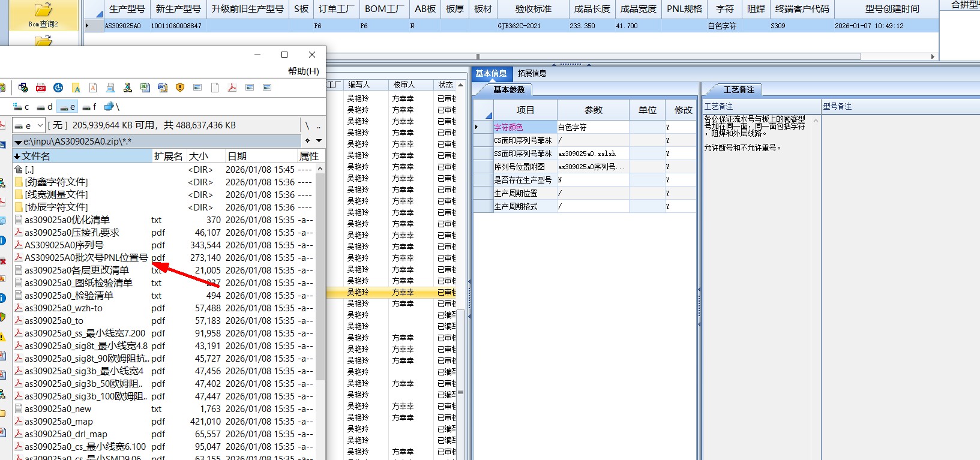The width and height of the screenshot is (980, 460).
Task: Switch to drive c
Action: pos(21,107)
